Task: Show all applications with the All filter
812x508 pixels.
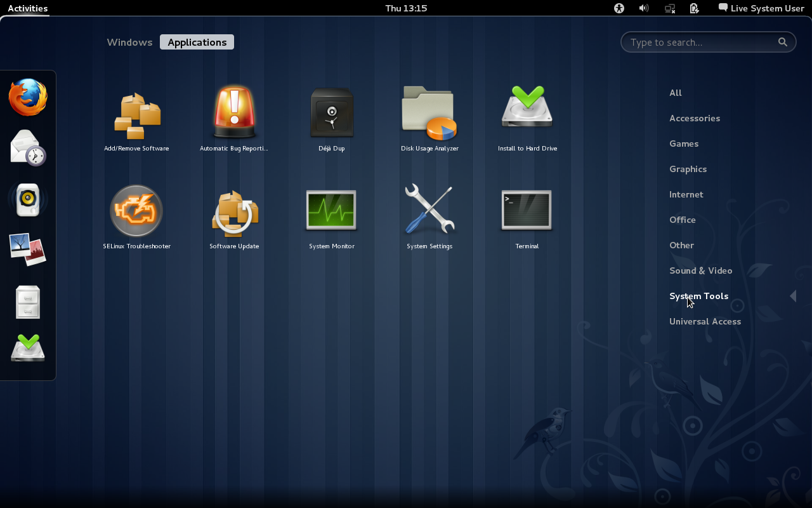Action: pyautogui.click(x=676, y=93)
